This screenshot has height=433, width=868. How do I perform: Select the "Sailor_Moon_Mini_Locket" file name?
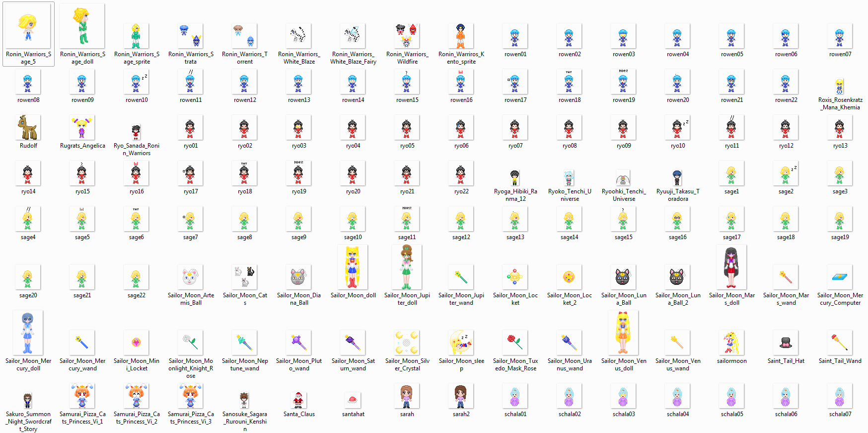click(x=137, y=364)
